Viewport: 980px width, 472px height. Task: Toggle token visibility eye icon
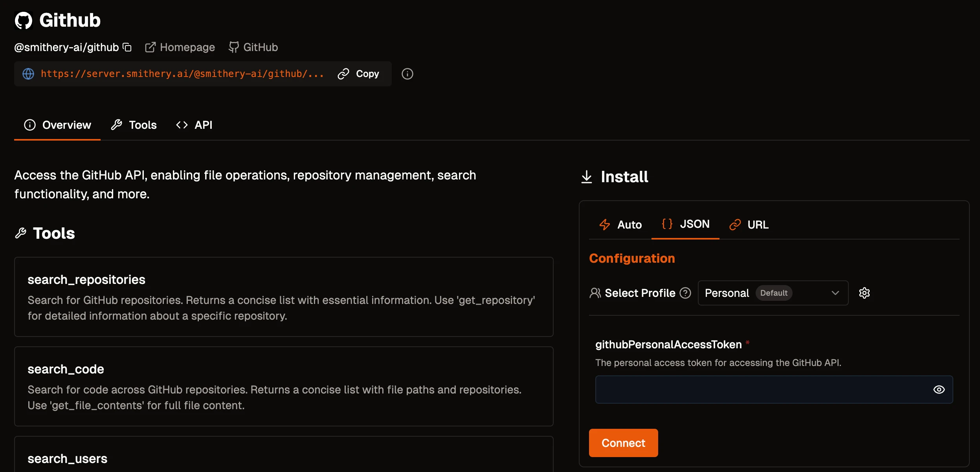coord(939,390)
